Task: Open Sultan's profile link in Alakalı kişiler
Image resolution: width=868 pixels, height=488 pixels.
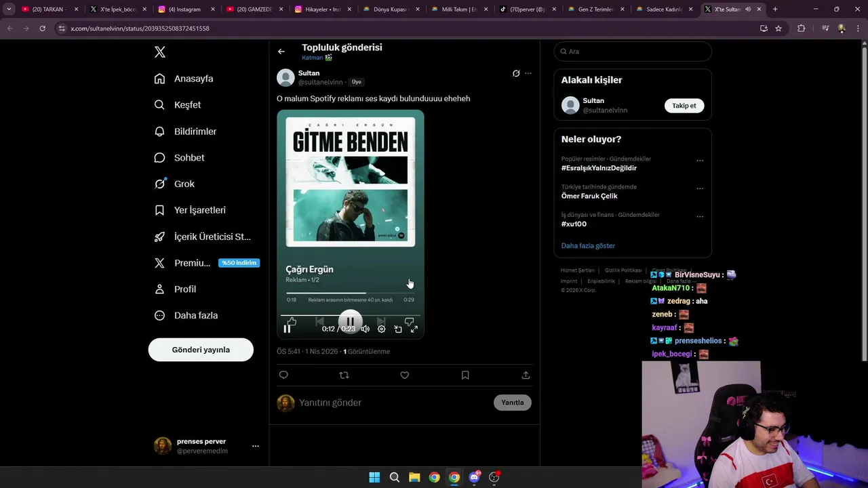Action: [x=593, y=101]
